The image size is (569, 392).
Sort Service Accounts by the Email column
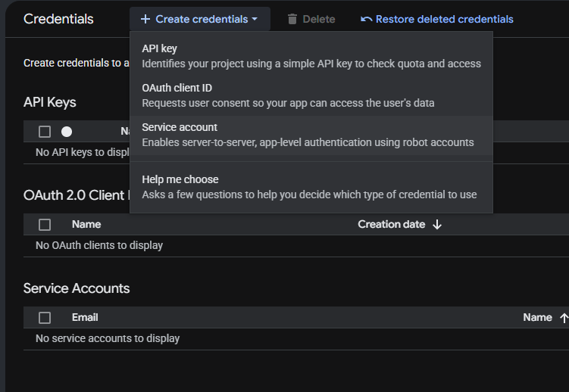85,317
